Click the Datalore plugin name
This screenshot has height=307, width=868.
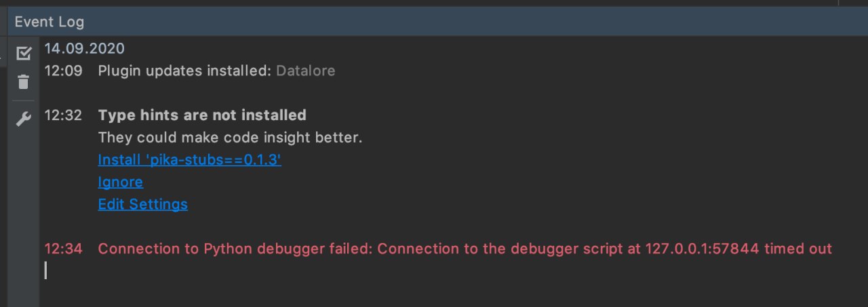(305, 71)
